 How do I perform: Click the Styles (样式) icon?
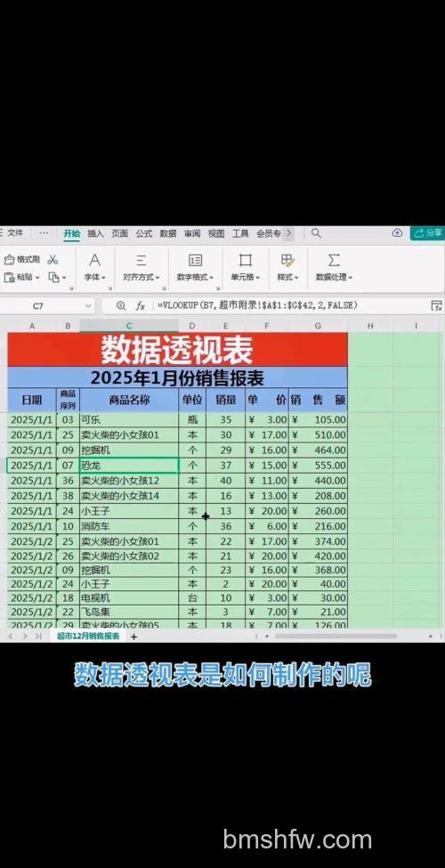tap(287, 260)
